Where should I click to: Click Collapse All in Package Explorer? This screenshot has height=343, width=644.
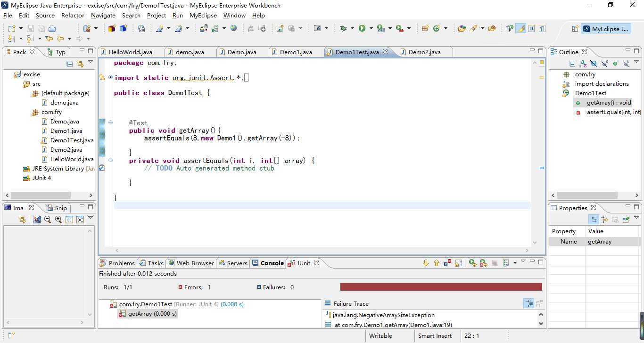coord(70,64)
